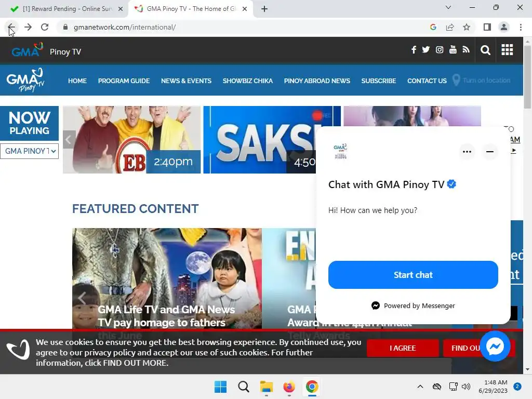Viewport: 532px width, 399px height.
Task: Go back using browser back arrow
Action: [x=11, y=27]
